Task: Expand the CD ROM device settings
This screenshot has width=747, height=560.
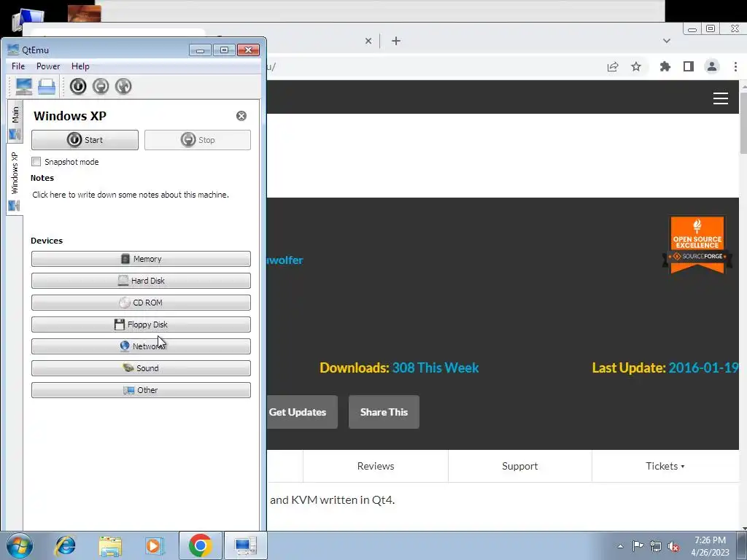Action: pos(141,303)
